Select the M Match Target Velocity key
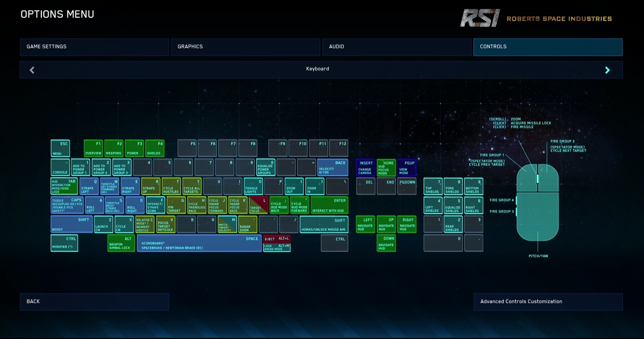 click(x=227, y=225)
